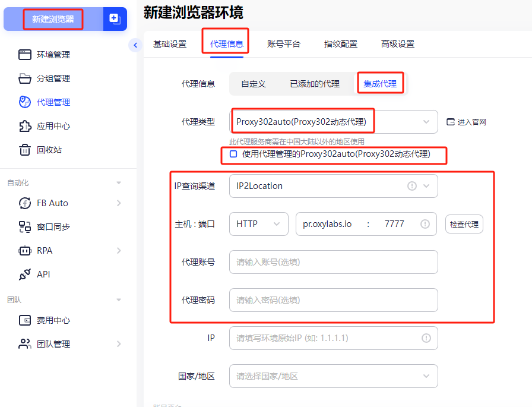Open the API plug icon
This screenshot has width=532, height=407.
pyautogui.click(x=25, y=274)
